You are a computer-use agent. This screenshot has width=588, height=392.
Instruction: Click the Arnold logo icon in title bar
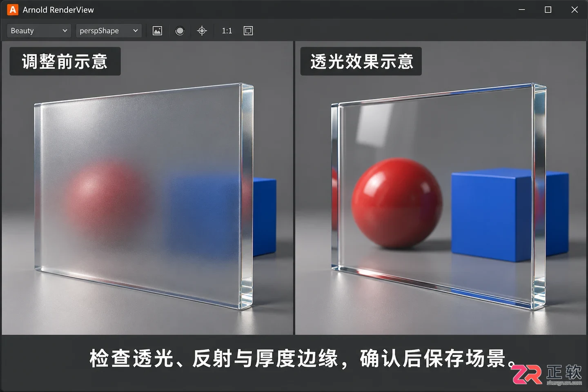tap(13, 9)
